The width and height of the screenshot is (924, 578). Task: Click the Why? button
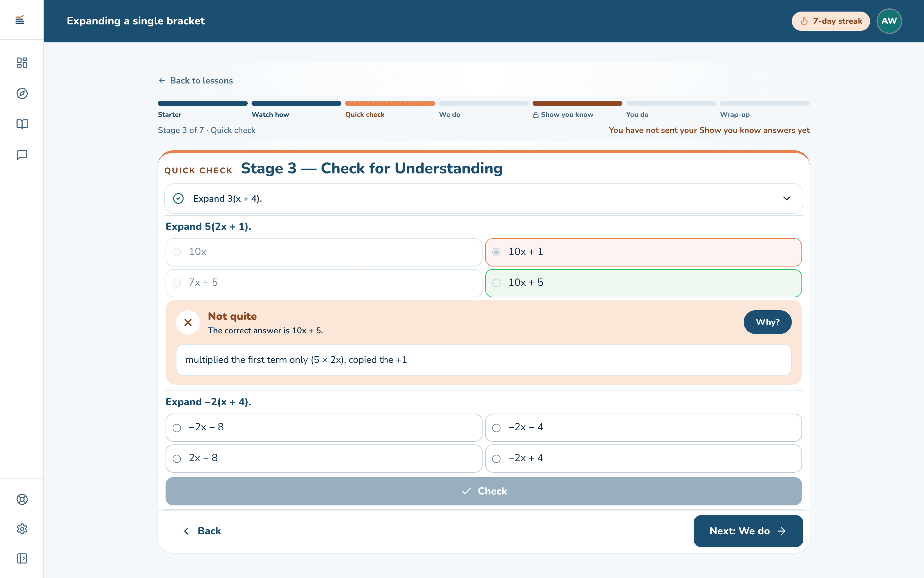[767, 322]
